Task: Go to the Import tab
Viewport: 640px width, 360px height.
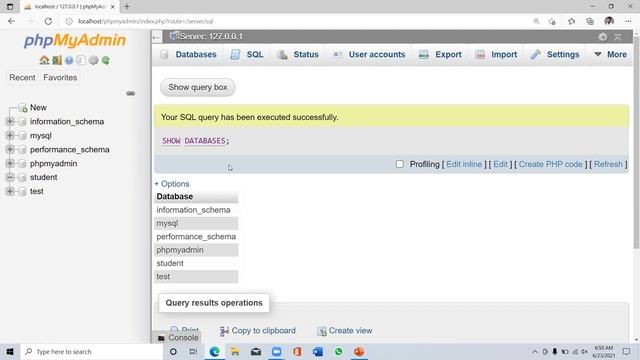Action: pos(496,54)
